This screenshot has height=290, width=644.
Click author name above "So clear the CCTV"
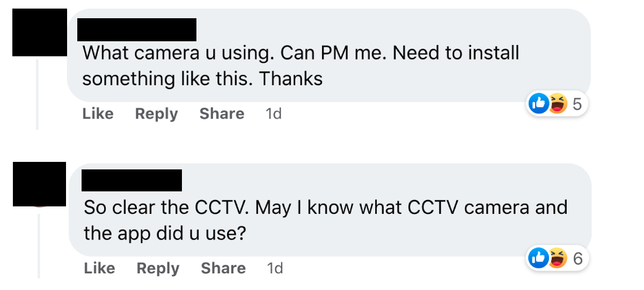click(131, 180)
